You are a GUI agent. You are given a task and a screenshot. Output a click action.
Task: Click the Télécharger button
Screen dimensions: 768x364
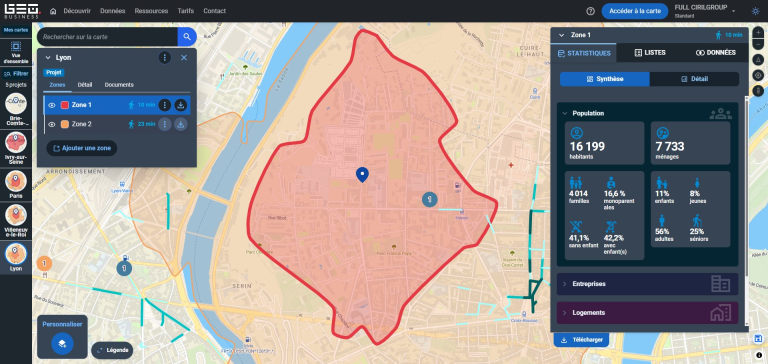click(581, 340)
